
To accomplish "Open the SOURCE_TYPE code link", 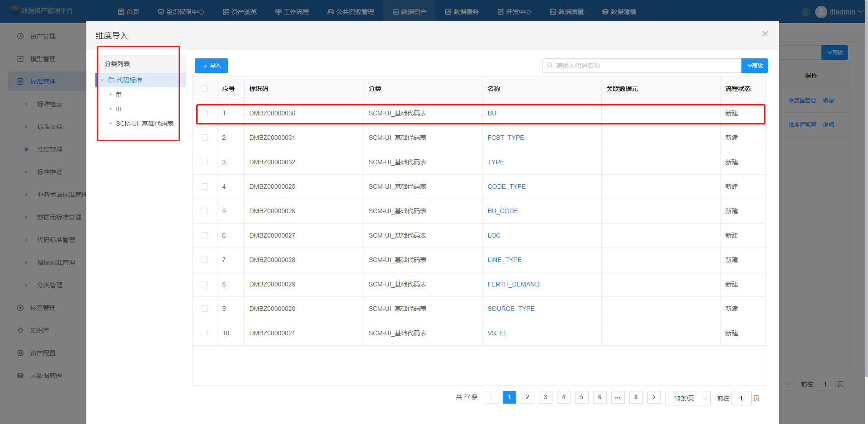I will (x=511, y=309).
